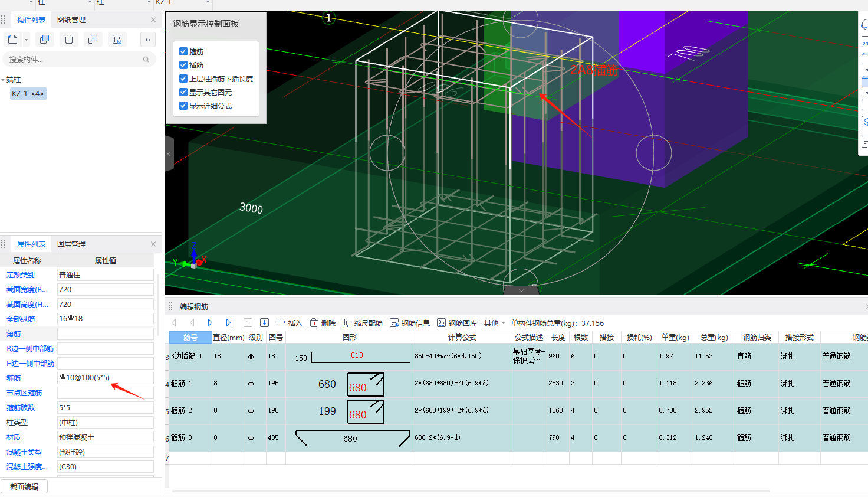Switch to 属性列表 tab
868x497 pixels.
coord(31,244)
